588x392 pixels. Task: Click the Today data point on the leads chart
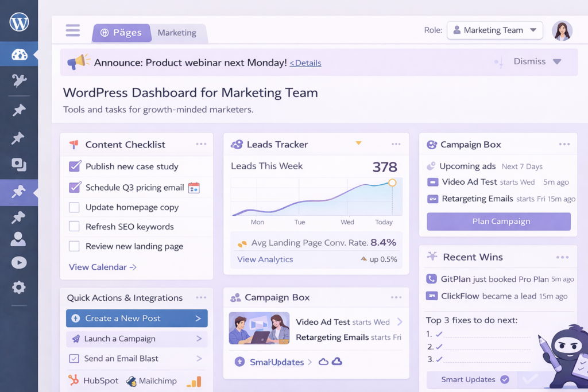392,183
